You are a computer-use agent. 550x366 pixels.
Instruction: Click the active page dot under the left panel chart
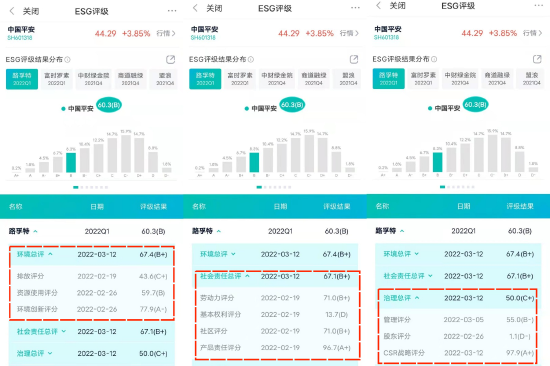coord(75,187)
